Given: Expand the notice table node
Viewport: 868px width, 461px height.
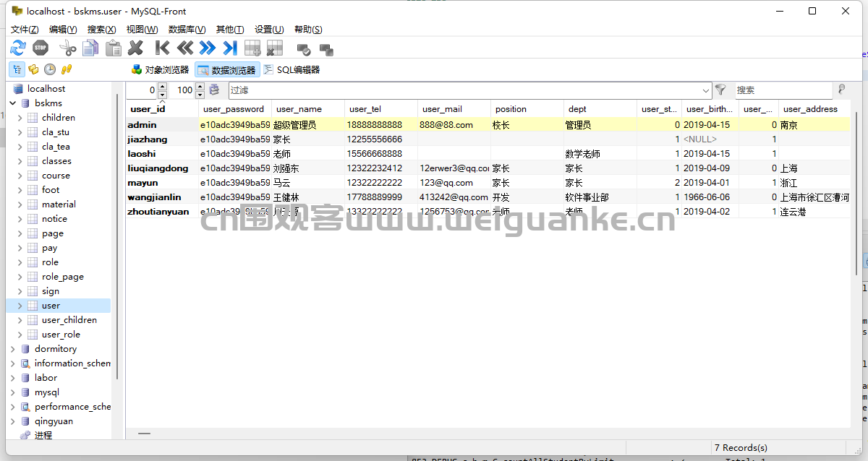Looking at the screenshot, I should [x=20, y=219].
